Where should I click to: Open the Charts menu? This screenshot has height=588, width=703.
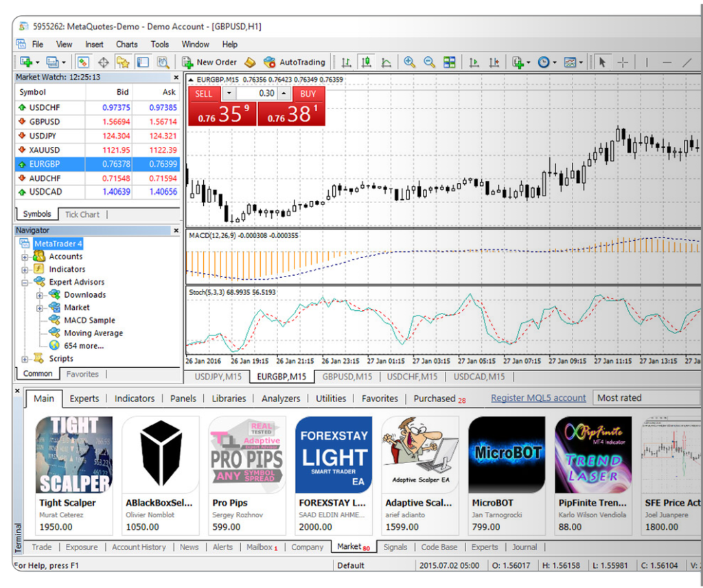coord(127,45)
